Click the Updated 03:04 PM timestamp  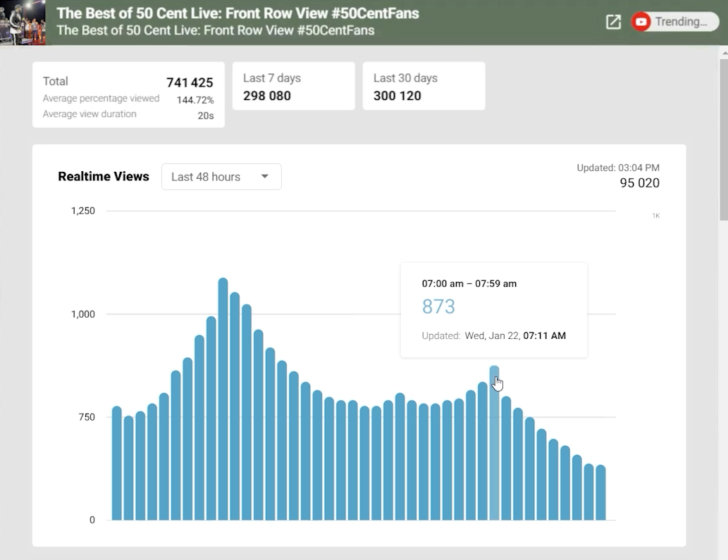[x=618, y=168]
